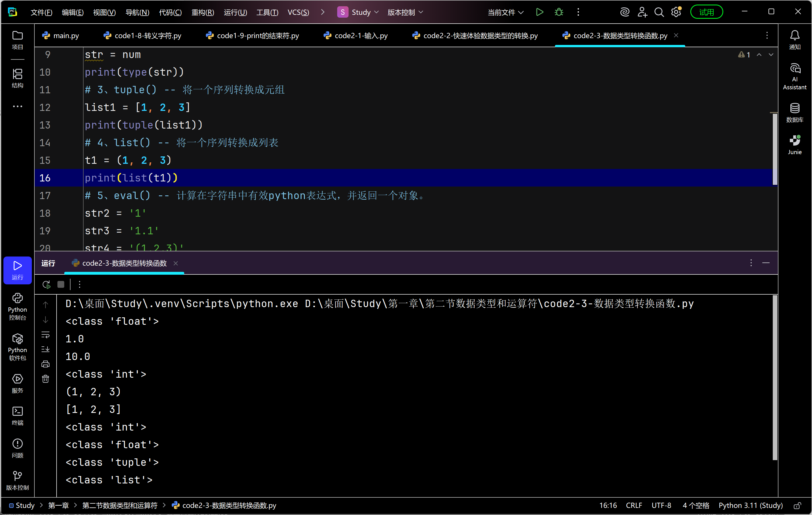Toggle scroll to end in console
Viewport: 812px width, 515px height.
point(45,349)
